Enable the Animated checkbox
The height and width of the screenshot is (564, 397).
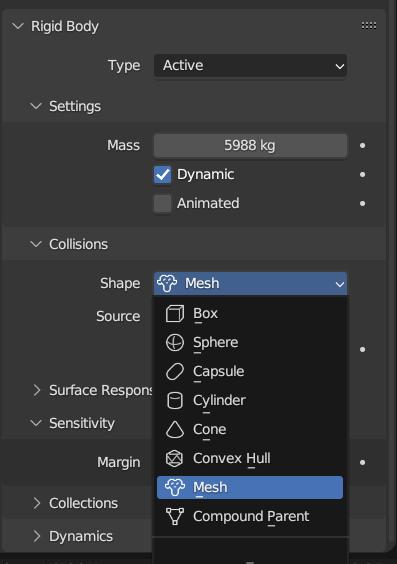(x=163, y=204)
